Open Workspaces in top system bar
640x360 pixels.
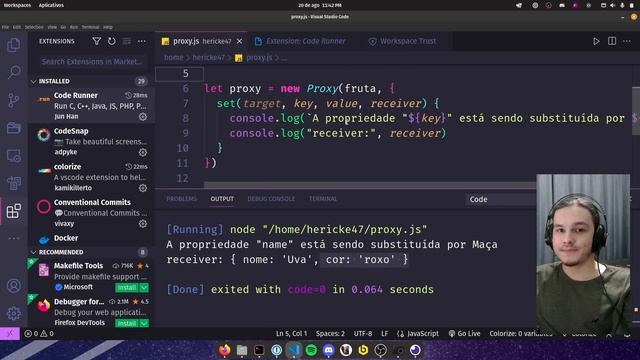click(17, 5)
